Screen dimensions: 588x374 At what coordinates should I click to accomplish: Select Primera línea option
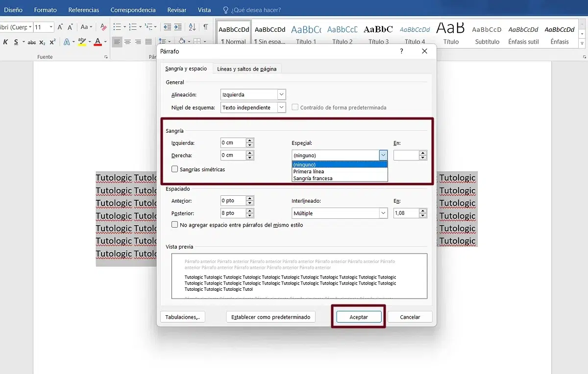coord(340,171)
